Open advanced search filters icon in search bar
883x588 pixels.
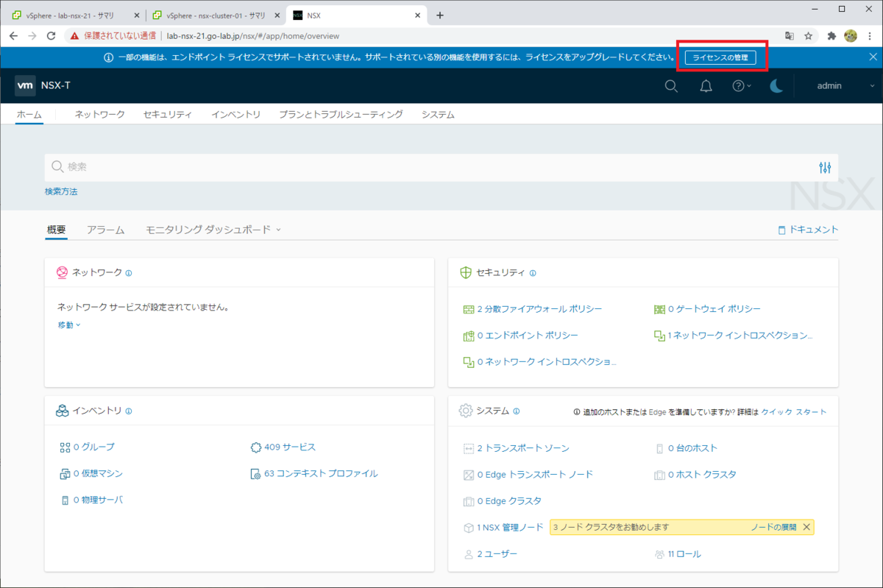pos(825,167)
